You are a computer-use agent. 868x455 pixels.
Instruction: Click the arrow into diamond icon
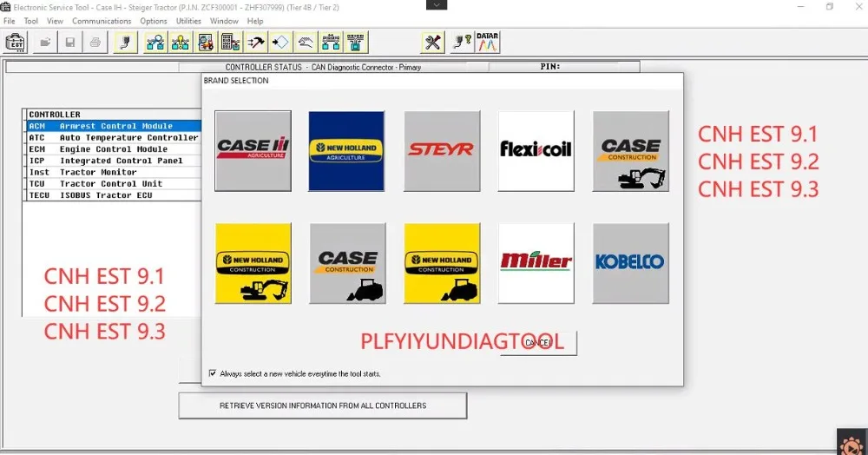(x=280, y=43)
